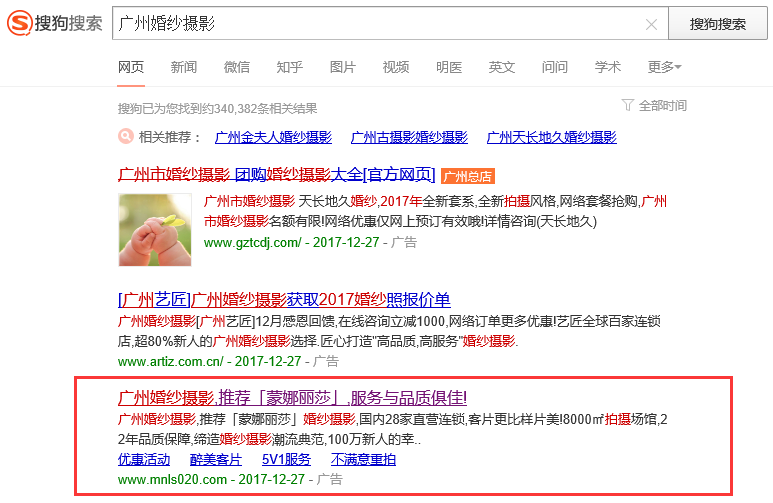773x503 pixels.
Task: Switch to the 学术 tab
Action: pos(607,67)
